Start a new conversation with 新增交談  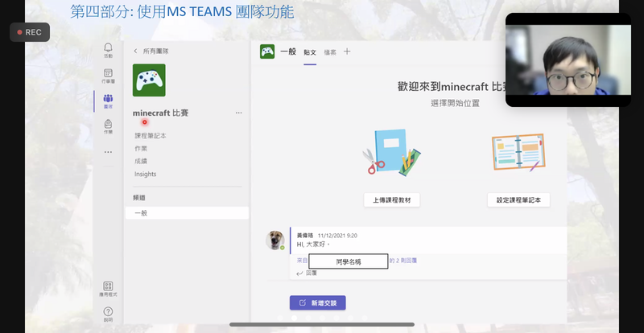[x=318, y=303]
